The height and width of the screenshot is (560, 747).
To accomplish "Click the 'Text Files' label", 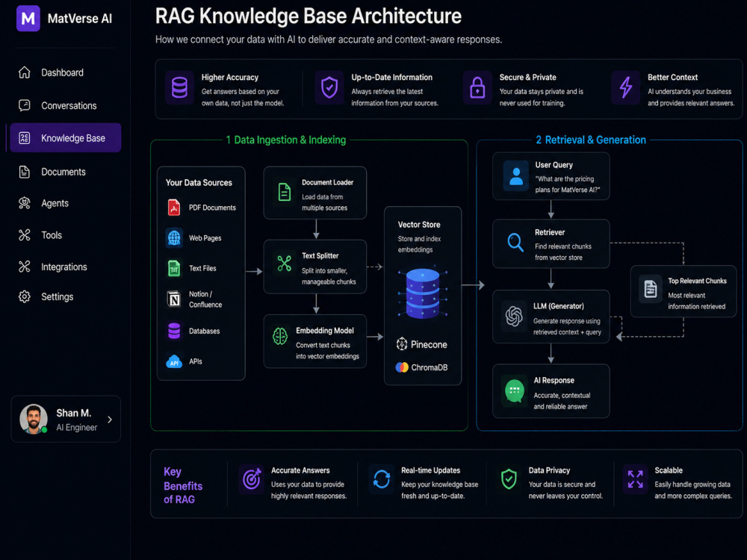I will [x=202, y=269].
